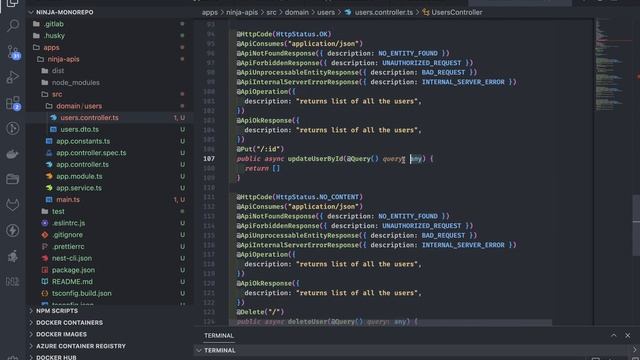The height and width of the screenshot is (360, 640).
Task: Collapse the domain/users folder
Action: (79, 106)
